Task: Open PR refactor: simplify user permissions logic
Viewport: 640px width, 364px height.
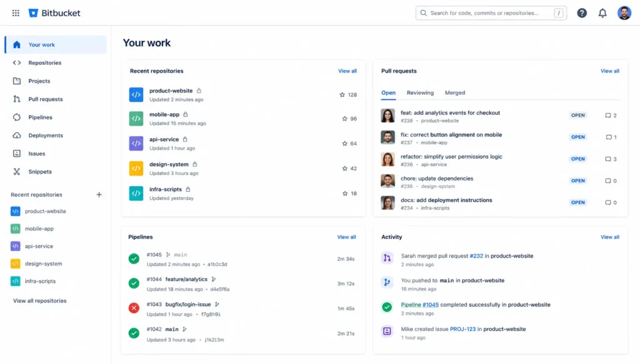Action: click(451, 157)
